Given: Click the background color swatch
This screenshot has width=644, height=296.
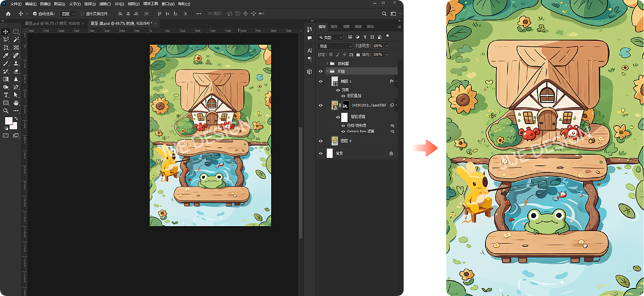Looking at the screenshot, I should coord(15,126).
